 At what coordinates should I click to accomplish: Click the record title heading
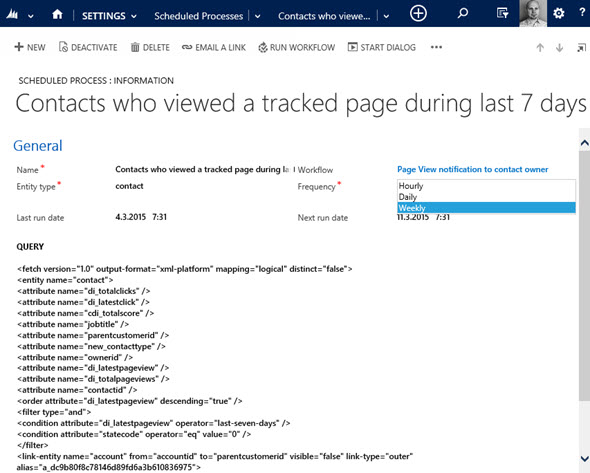coord(301,103)
